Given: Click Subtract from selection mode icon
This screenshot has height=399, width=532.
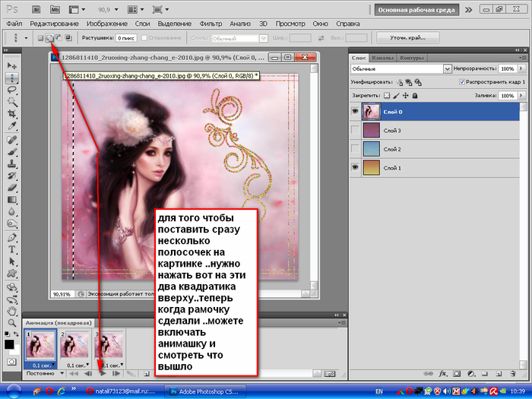Looking at the screenshot, I should [x=59, y=38].
